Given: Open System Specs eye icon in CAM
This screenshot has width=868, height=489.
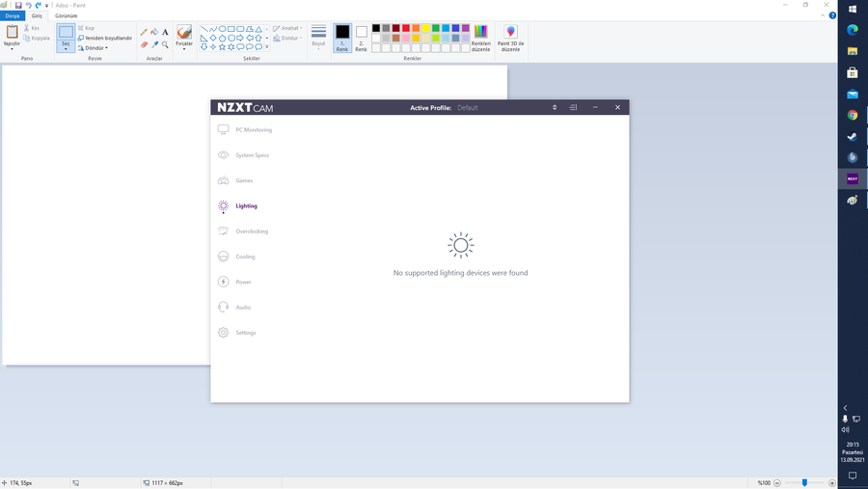Looking at the screenshot, I should pos(223,155).
